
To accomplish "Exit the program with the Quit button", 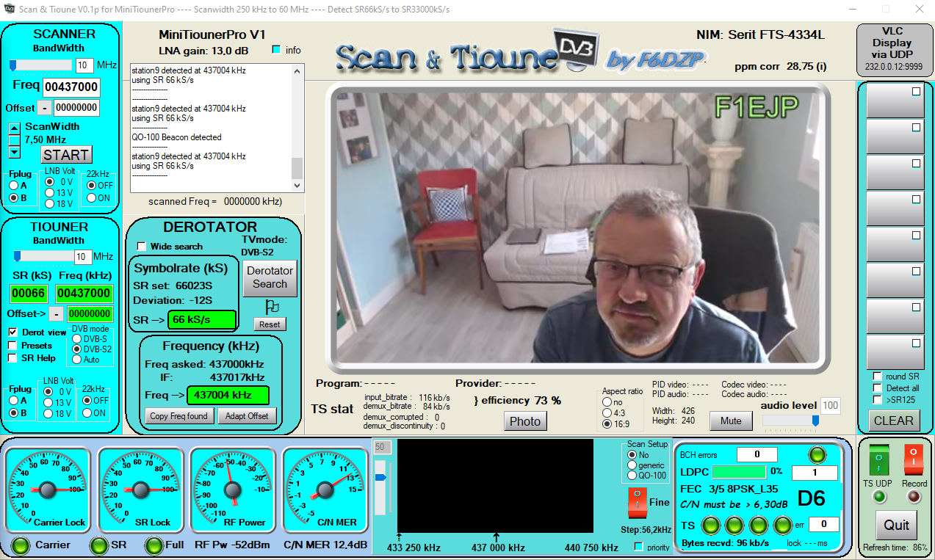I will (x=897, y=526).
